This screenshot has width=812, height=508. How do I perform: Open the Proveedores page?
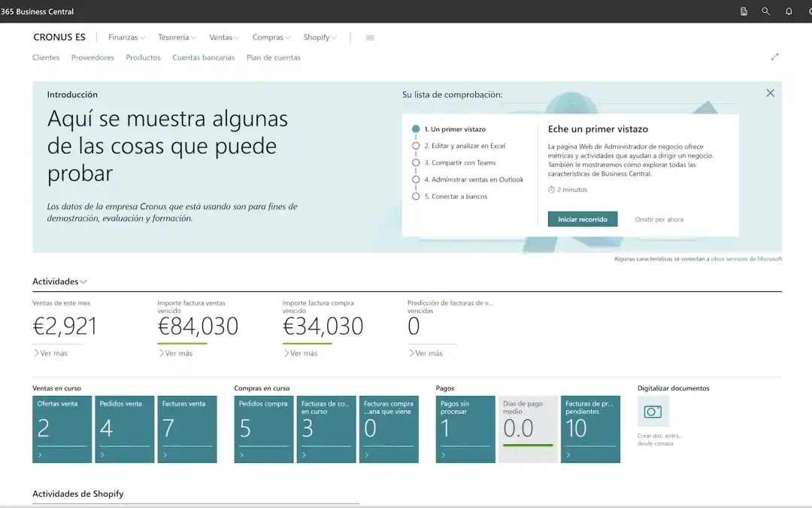92,57
